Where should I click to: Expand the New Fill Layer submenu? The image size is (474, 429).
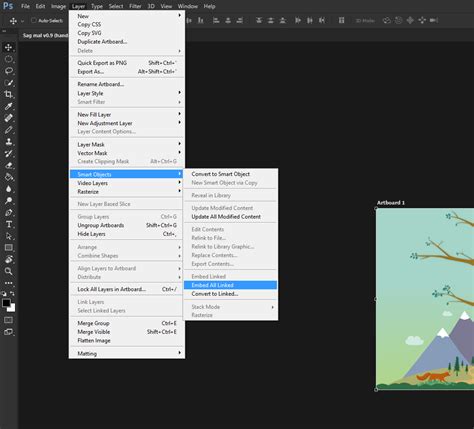pos(127,114)
